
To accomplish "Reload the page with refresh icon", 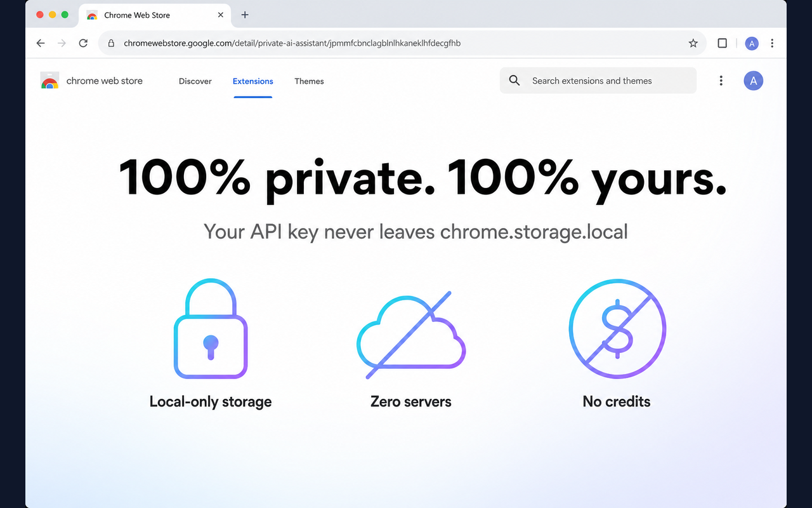I will (x=83, y=43).
